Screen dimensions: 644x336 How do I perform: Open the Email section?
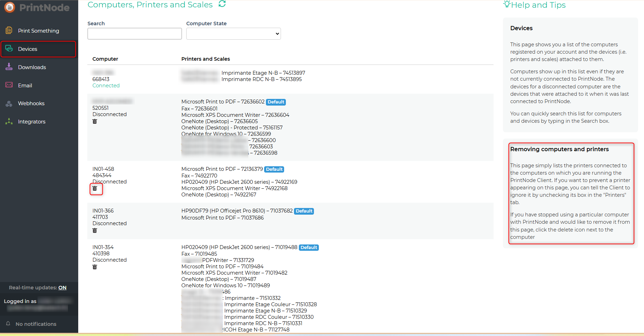(25, 86)
